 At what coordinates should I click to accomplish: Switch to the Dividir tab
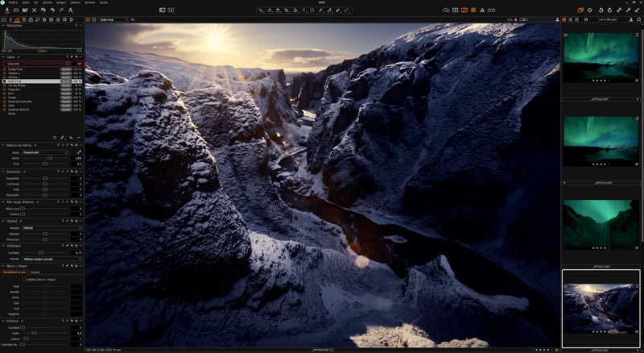tap(35, 272)
